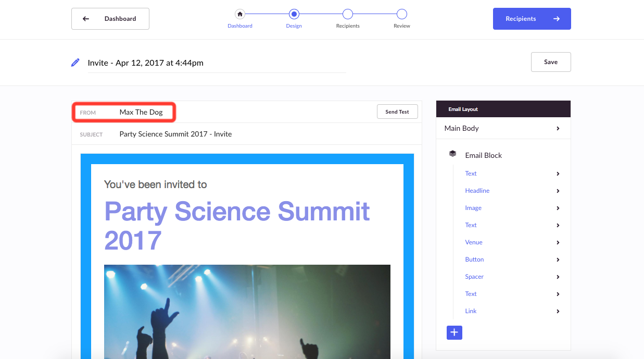Expand the chevron for the Image block

coord(558,208)
